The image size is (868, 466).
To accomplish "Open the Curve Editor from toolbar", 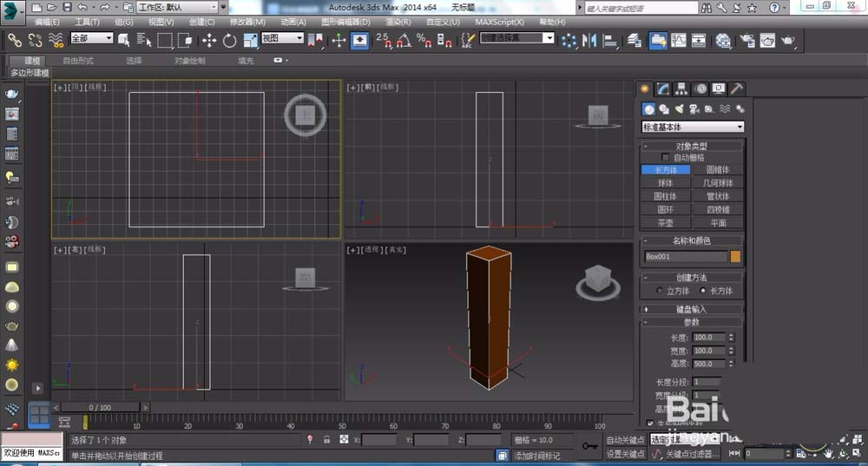I will pos(679,40).
